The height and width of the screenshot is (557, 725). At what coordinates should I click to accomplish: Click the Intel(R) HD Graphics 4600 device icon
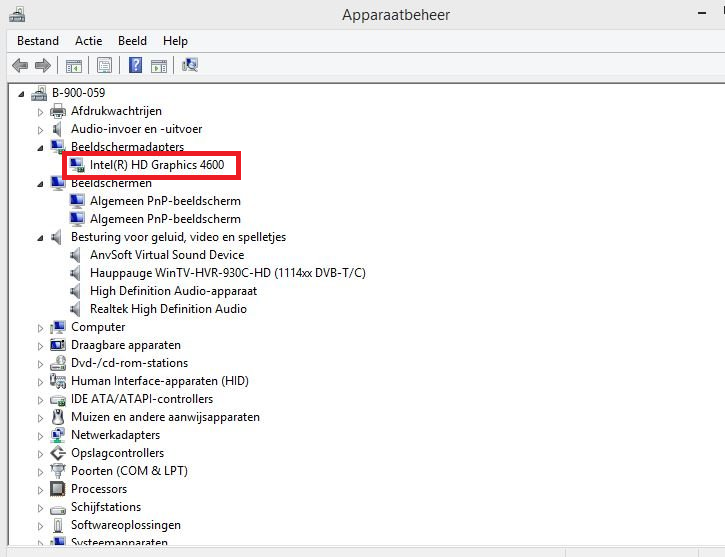click(x=77, y=165)
